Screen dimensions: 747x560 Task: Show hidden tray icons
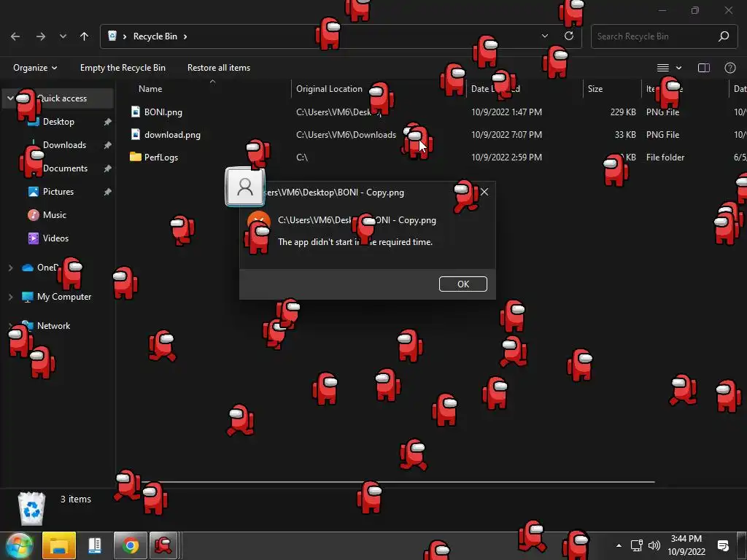(x=619, y=545)
